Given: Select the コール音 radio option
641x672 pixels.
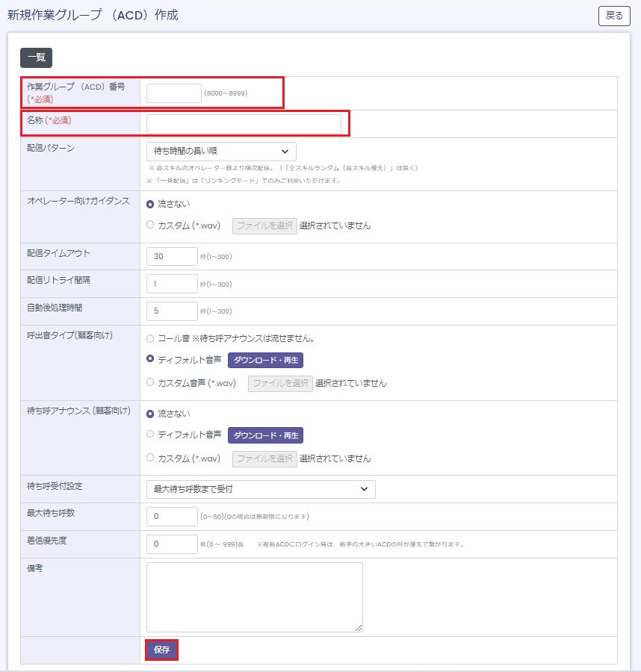Looking at the screenshot, I should [x=151, y=338].
